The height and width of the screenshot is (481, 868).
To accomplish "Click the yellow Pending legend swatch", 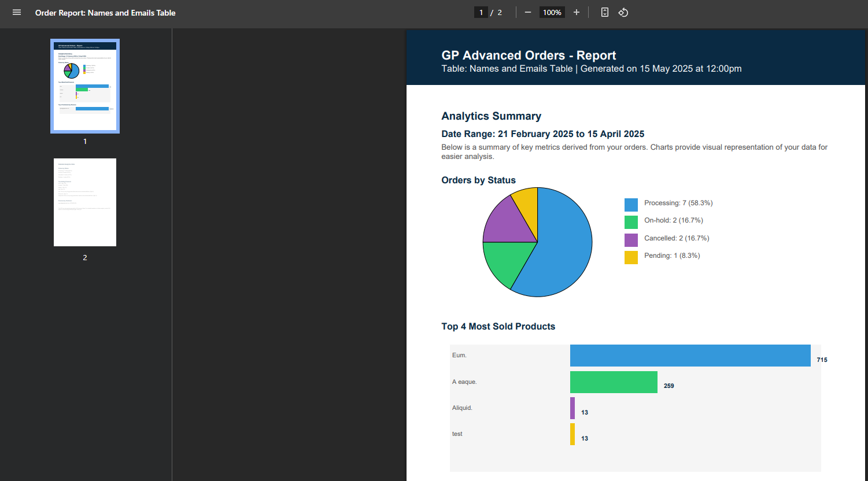I will (x=631, y=257).
